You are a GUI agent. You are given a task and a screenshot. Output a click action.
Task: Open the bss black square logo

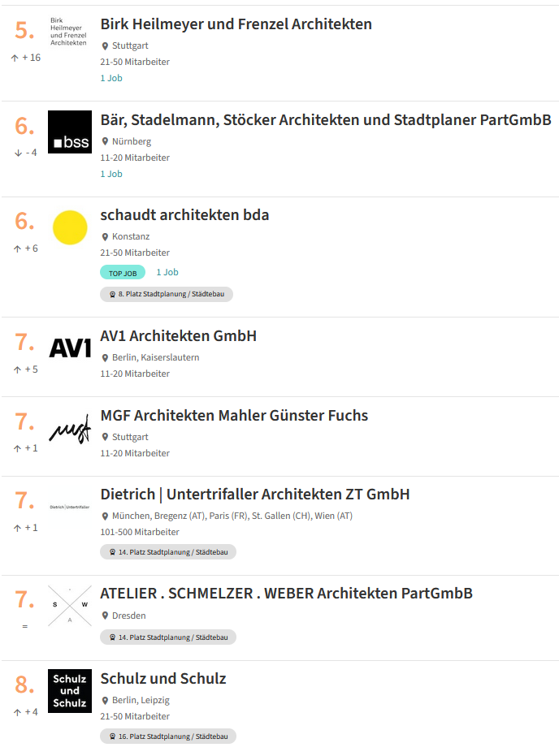point(70,132)
